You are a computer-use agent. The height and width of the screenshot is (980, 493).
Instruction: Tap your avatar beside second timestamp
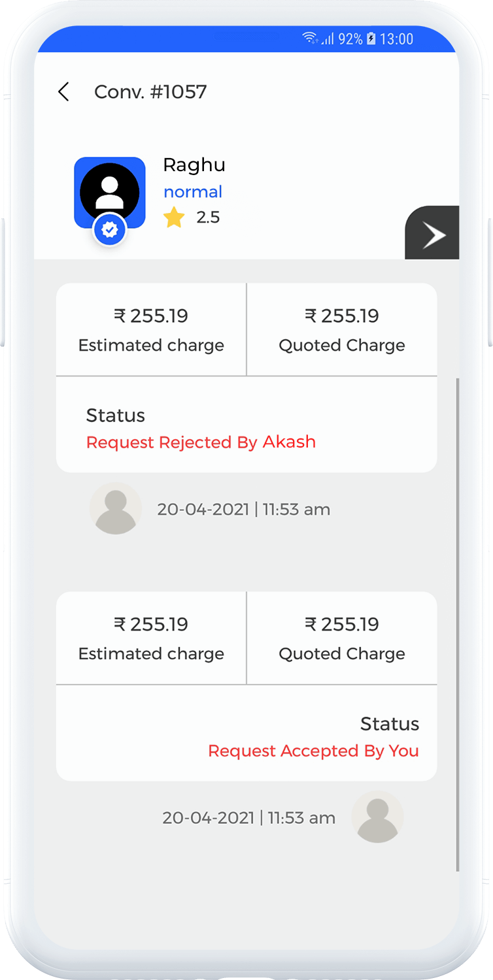(377, 817)
